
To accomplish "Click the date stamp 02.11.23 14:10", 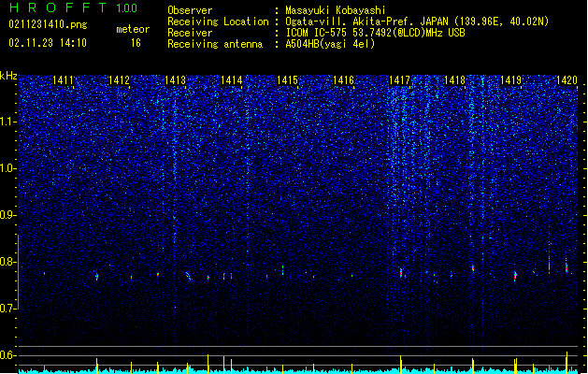I will point(48,43).
